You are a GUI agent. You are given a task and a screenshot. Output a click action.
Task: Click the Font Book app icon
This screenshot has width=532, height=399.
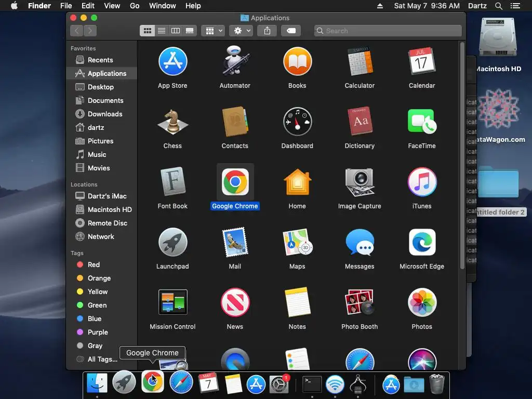(x=172, y=181)
